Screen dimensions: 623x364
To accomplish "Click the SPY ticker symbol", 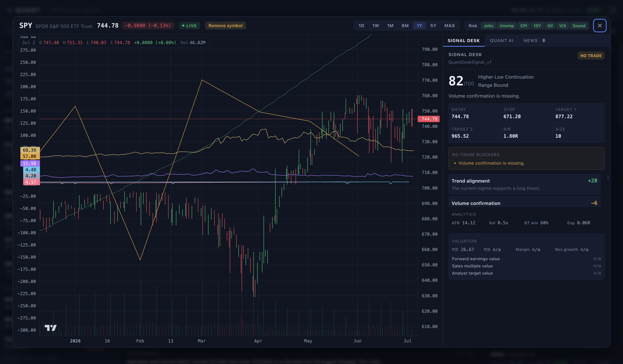I will [x=26, y=26].
